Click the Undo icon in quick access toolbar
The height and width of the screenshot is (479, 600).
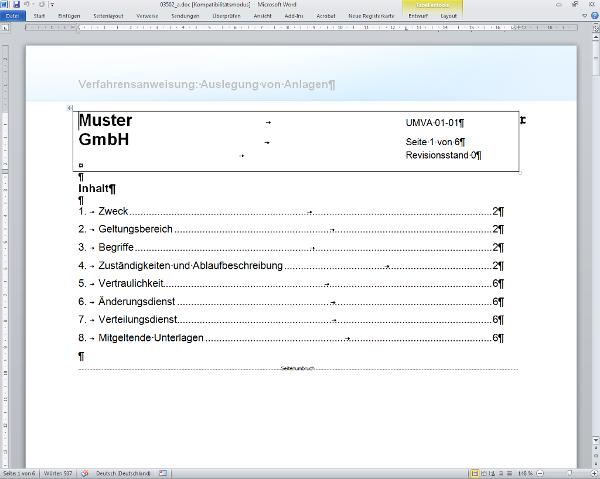(29, 5)
